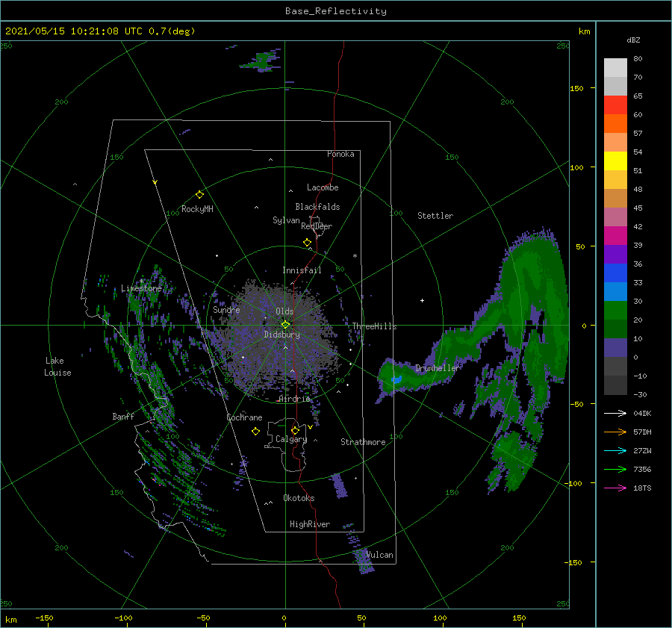Click the RedDeer city label
The image size is (672, 628).
point(317,226)
